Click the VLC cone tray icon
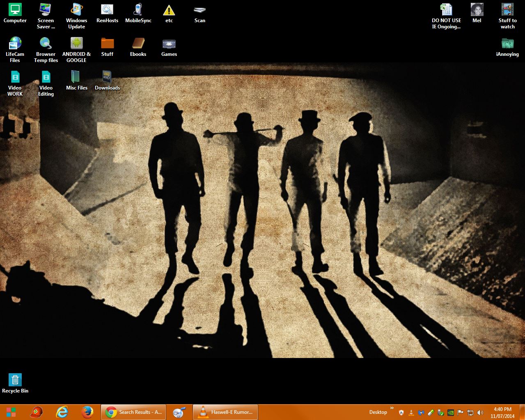Image resolution: width=525 pixels, height=420 pixels. (411, 413)
